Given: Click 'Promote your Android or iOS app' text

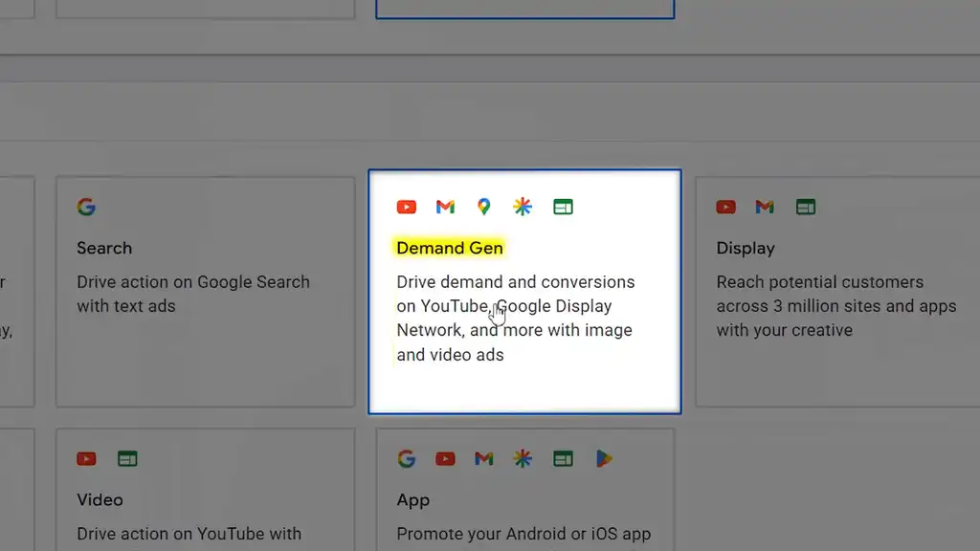Looking at the screenshot, I should coord(523,534).
